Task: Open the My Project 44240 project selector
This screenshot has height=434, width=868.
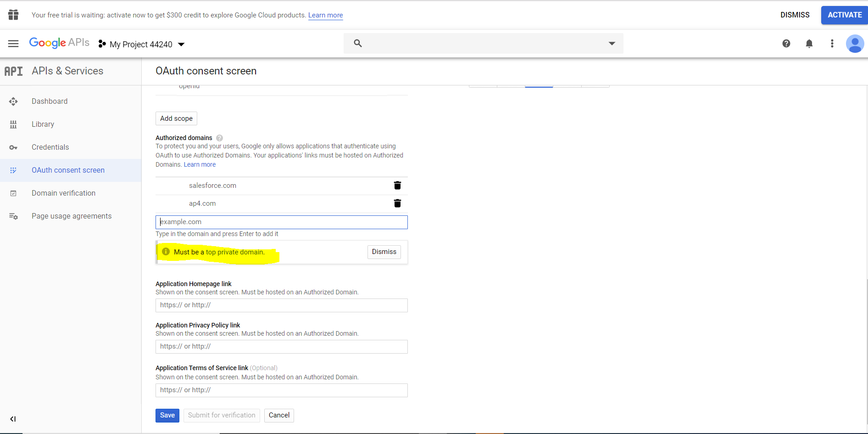Action: [x=141, y=44]
